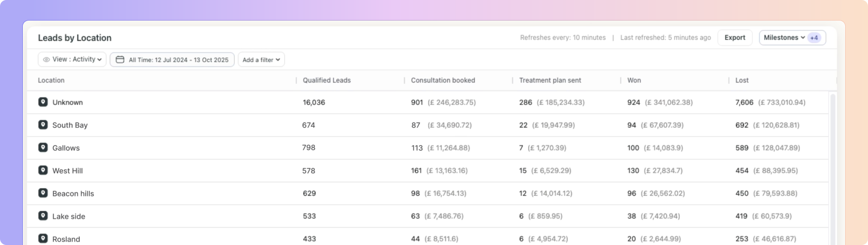The height and width of the screenshot is (245, 868).
Task: Click the eye icon in View selector
Action: coord(46,60)
